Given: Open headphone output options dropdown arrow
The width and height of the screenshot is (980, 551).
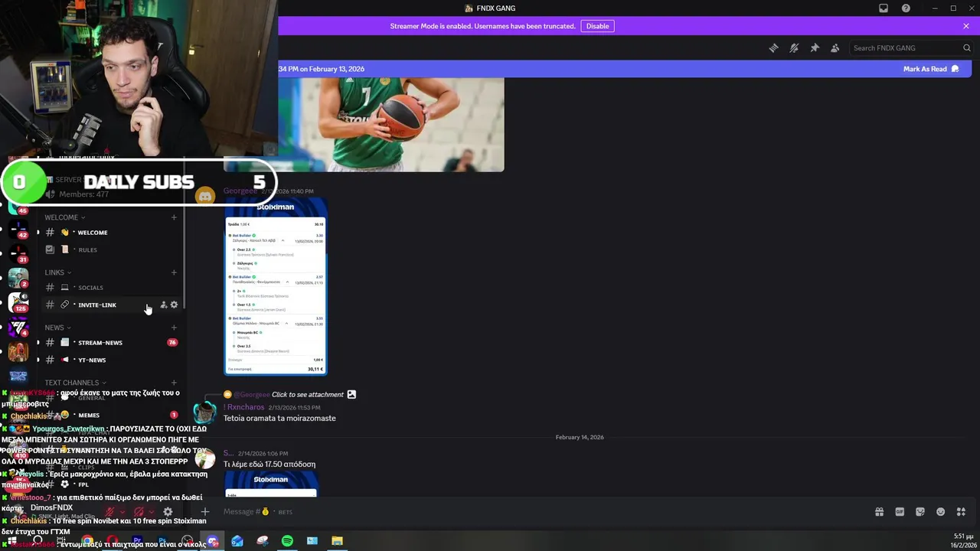Looking at the screenshot, I should [152, 512].
